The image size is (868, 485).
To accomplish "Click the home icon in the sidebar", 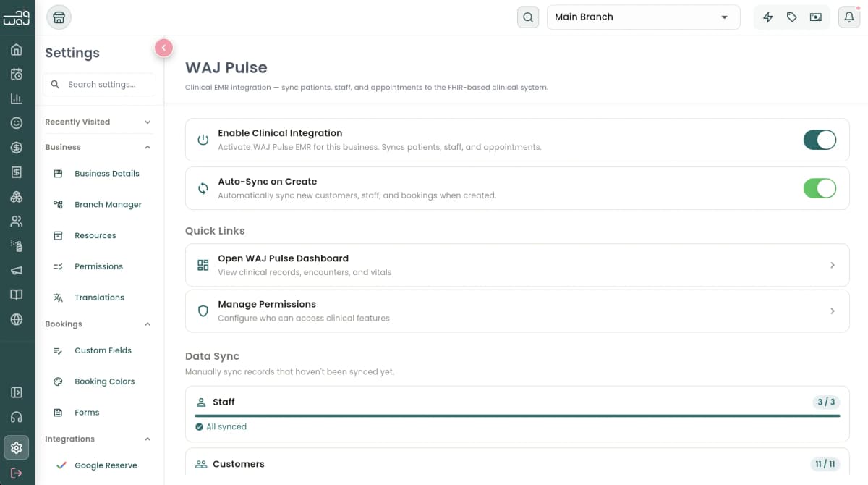I will (16, 48).
